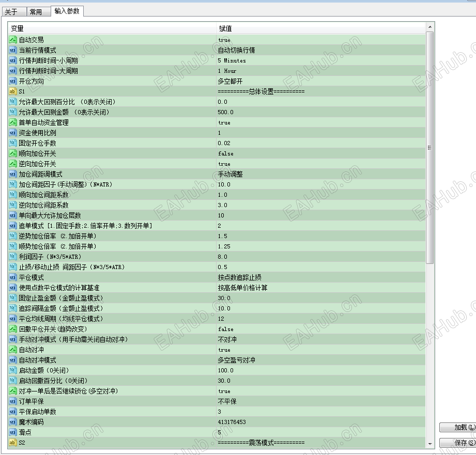Click the 资金使用比例 integer icon

[x=12, y=133]
